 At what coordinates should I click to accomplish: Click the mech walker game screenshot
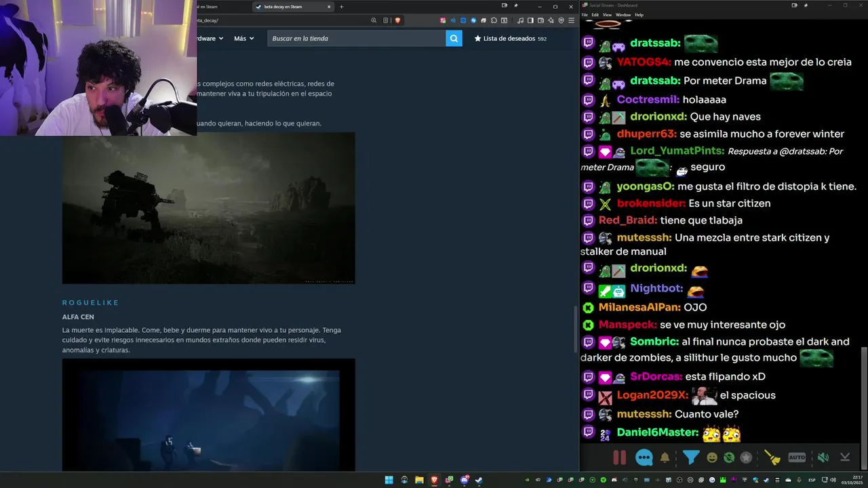[x=208, y=208]
